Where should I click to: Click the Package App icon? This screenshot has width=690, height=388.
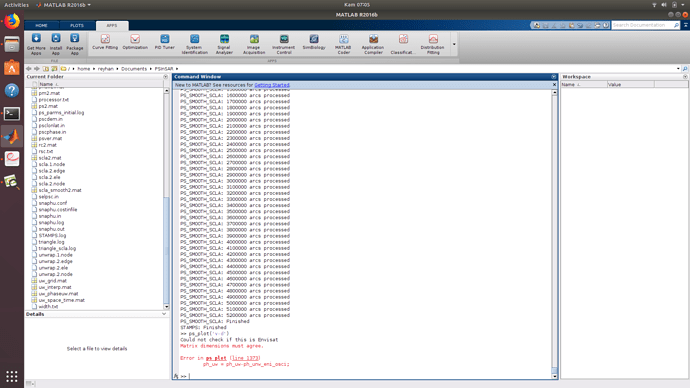[75, 44]
